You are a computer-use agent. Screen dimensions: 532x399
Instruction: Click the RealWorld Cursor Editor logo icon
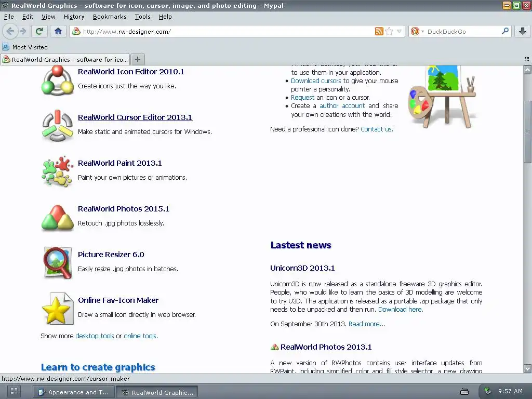point(57,126)
